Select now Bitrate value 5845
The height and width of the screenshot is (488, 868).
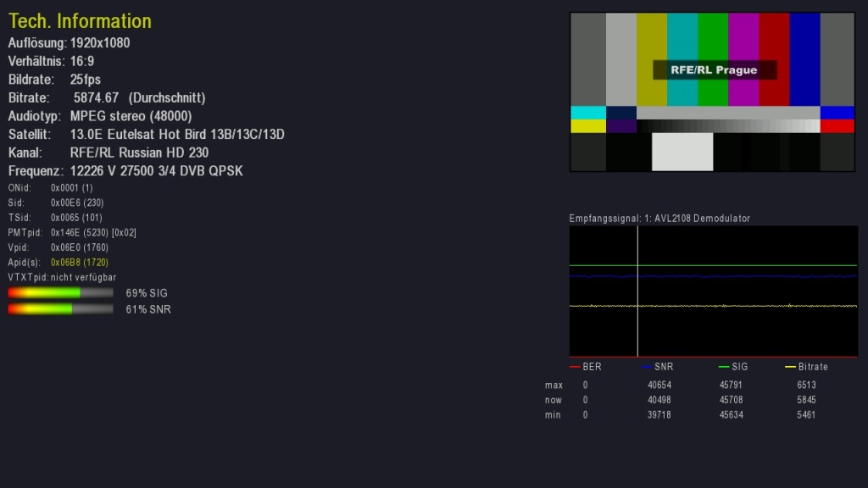(x=807, y=400)
